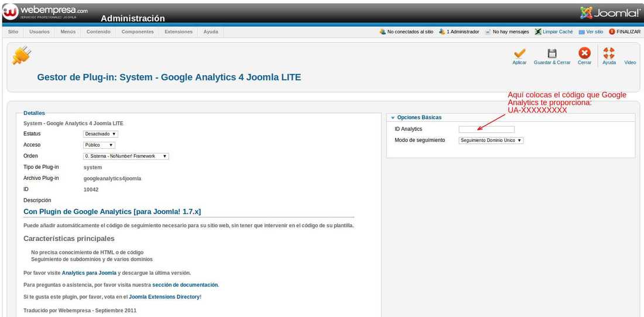The width and height of the screenshot is (644, 317).
Task: Click the Guardar & Cerrar label
Action: point(552,63)
